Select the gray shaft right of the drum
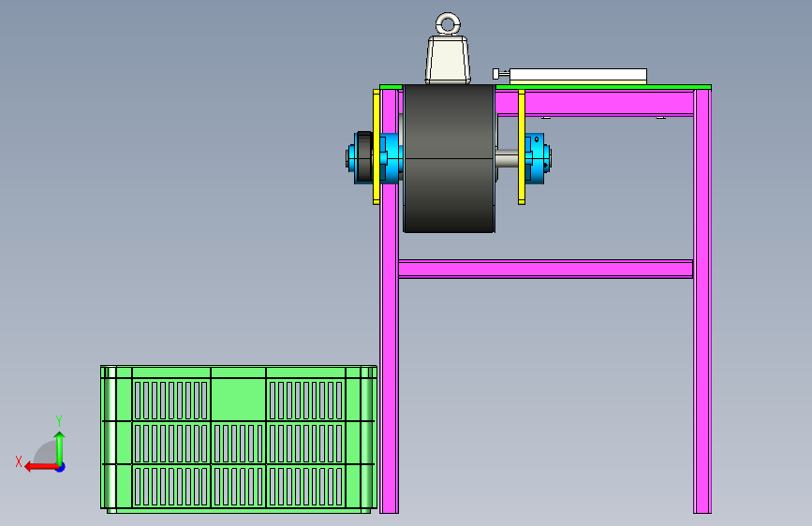This screenshot has width=812, height=526. click(508, 158)
